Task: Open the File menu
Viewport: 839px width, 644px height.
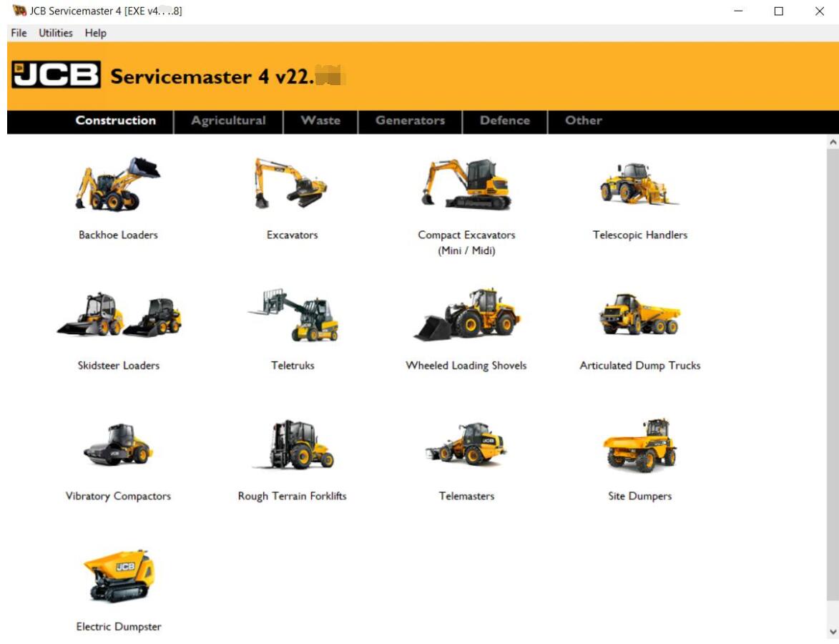Action: [19, 33]
